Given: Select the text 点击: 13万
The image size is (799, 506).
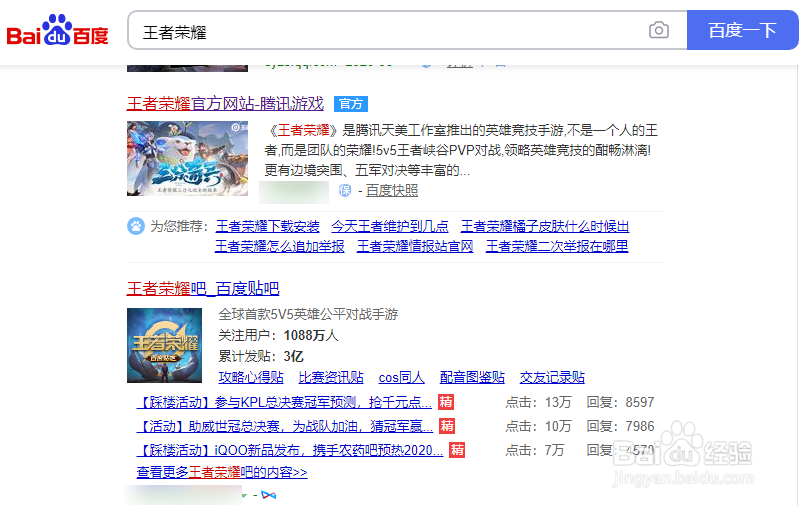Looking at the screenshot, I should click(x=538, y=403).
